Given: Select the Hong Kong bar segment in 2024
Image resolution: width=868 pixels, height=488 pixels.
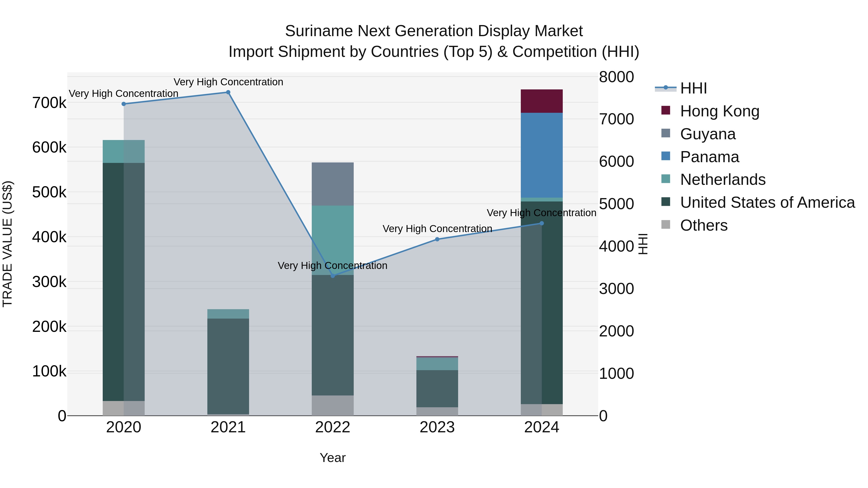Looking at the screenshot, I should 542,101.
